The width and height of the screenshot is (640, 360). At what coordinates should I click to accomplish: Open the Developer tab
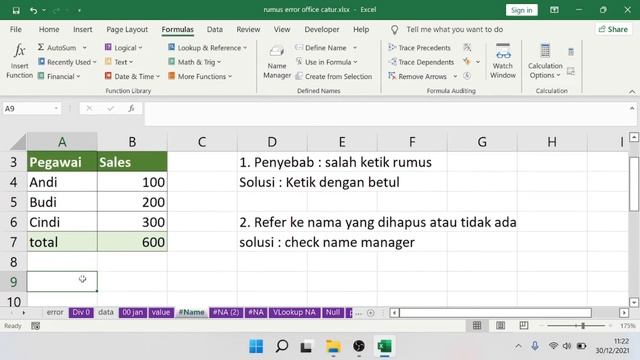tap(322, 29)
